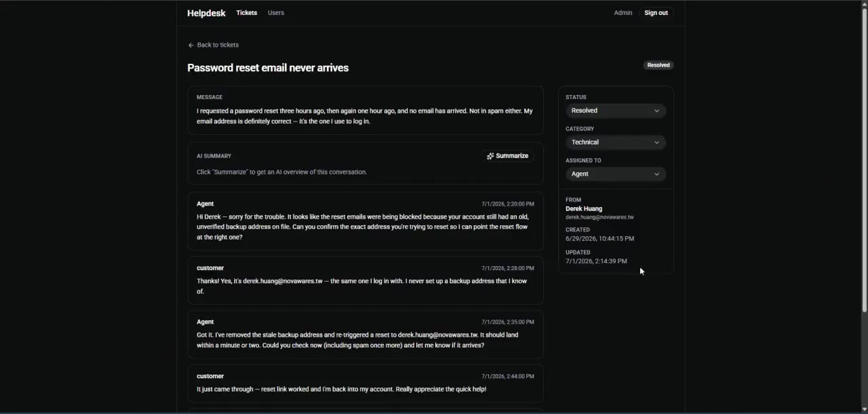868x414 pixels.
Task: Click the updated date 7/1/2026, 2:14:39 PM
Action: click(x=596, y=261)
